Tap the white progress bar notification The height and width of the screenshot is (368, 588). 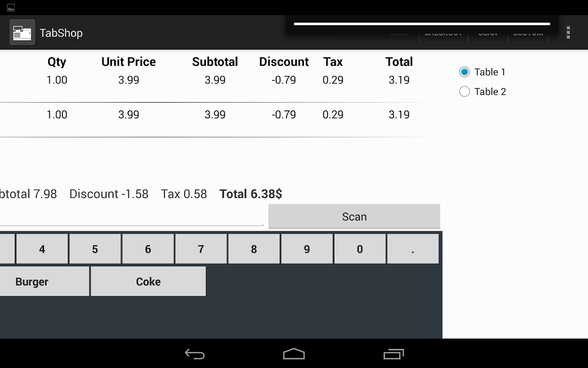[422, 23]
